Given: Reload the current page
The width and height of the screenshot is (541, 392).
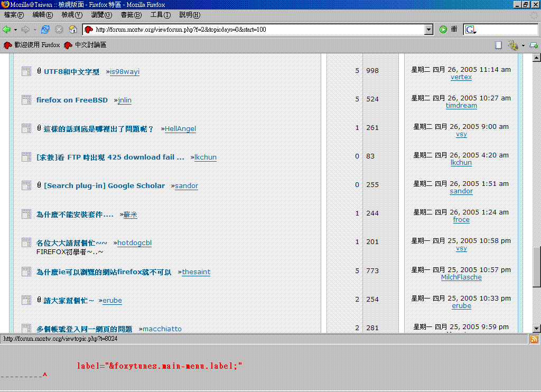Looking at the screenshot, I should (x=45, y=30).
